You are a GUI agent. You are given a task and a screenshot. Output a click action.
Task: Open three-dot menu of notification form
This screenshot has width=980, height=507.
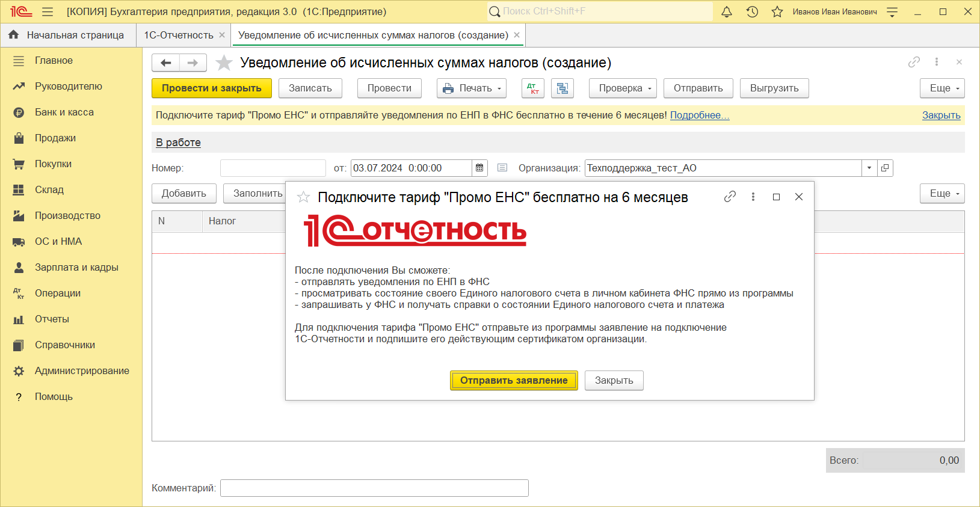937,62
